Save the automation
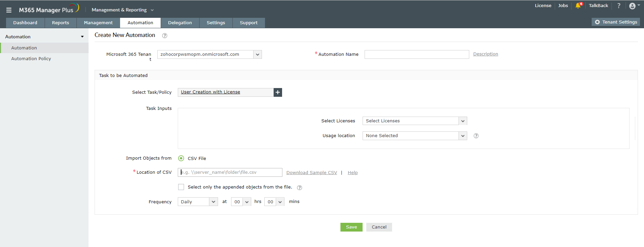The image size is (644, 247). point(352,227)
